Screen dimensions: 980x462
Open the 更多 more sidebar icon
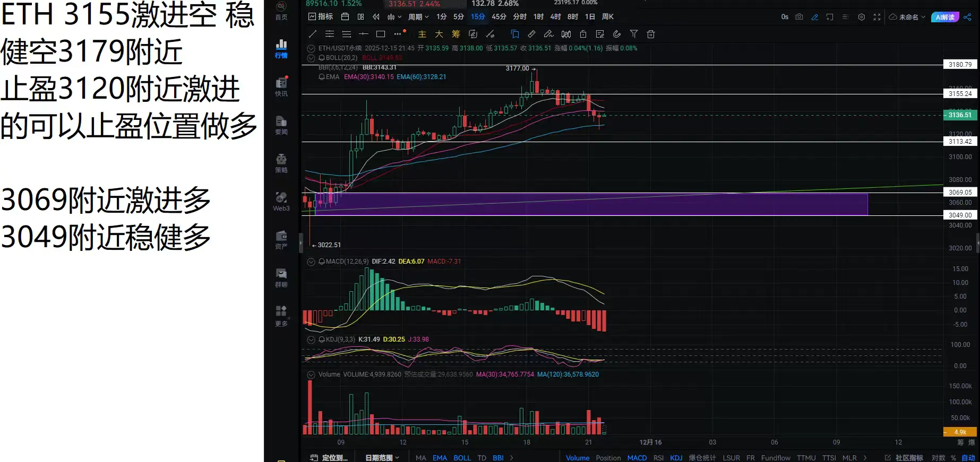click(281, 317)
